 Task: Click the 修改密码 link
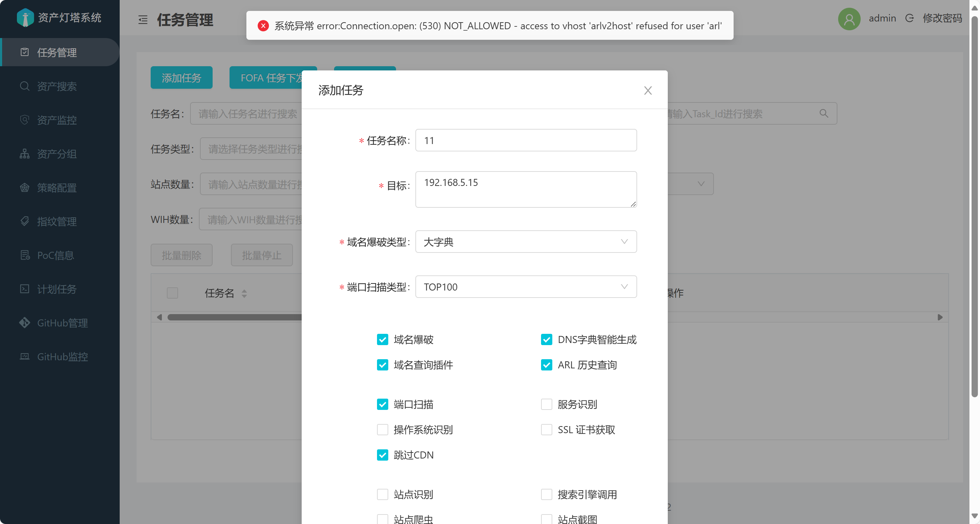(942, 18)
